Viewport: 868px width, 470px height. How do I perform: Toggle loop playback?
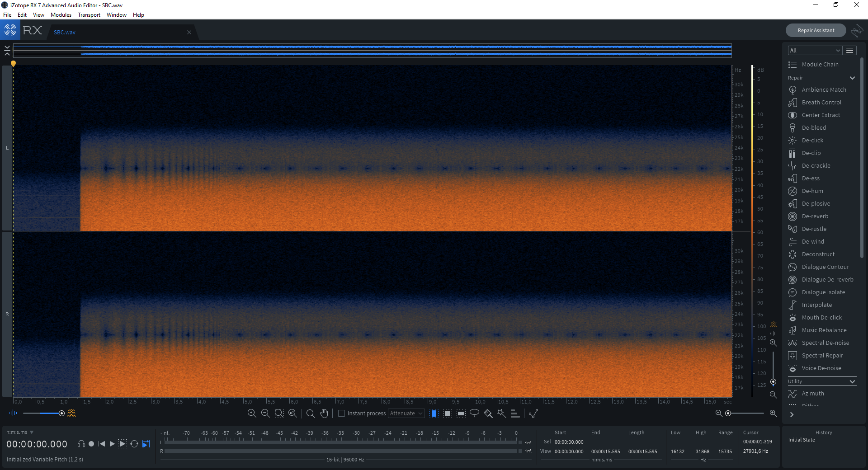(x=134, y=444)
